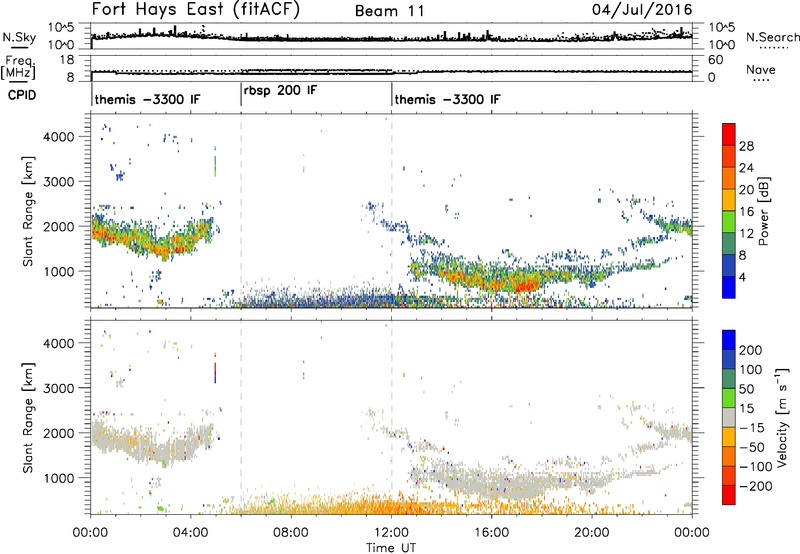Click the '-50' tick on the velocity colorbar
This screenshot has width=800, height=554.
coord(752,447)
